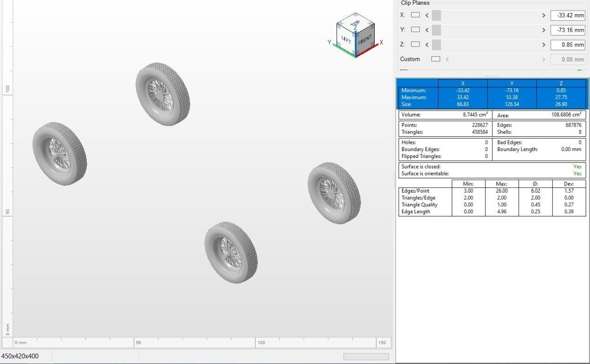Screen dimensions: 590x364
Task: Select the far-left wheel model
Action: click(59, 154)
